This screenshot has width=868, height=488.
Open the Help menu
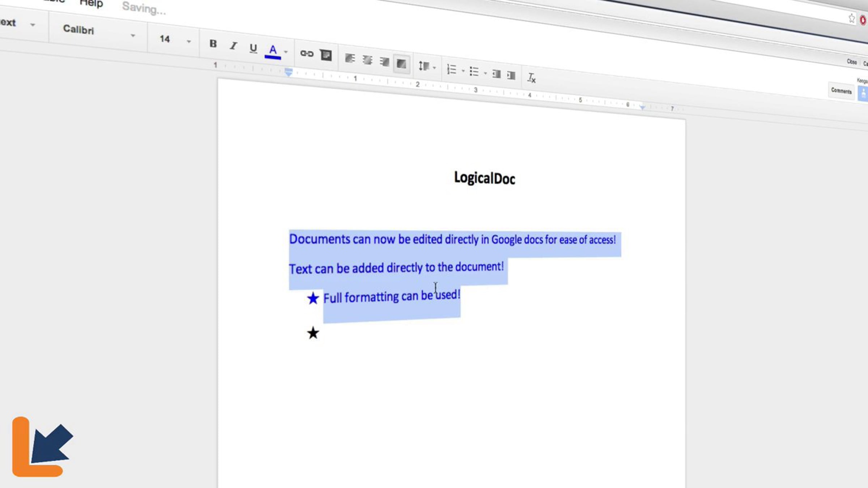91,4
